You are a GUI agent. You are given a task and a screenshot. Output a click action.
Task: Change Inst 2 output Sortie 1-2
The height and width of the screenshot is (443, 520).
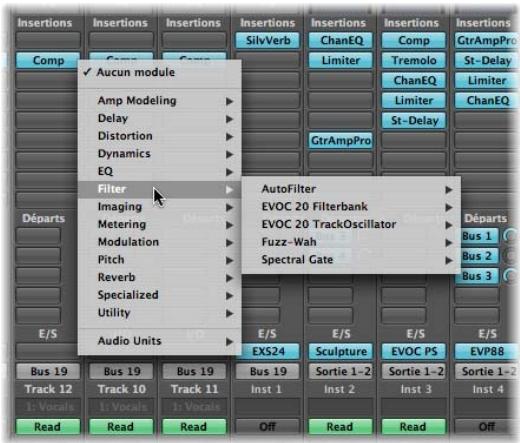coord(341,371)
